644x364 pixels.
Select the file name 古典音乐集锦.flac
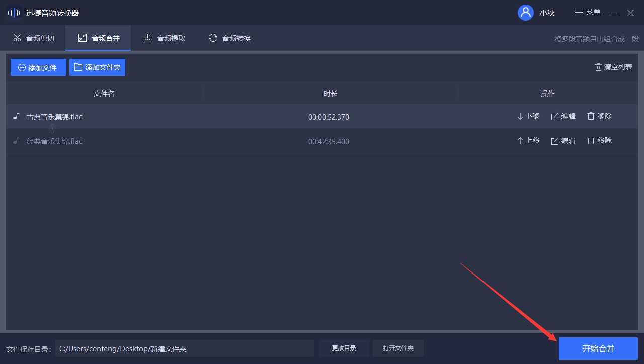(x=54, y=117)
